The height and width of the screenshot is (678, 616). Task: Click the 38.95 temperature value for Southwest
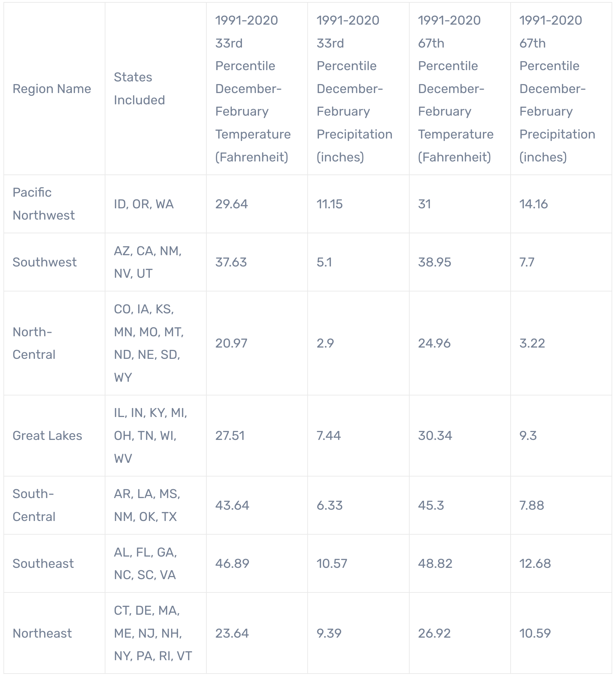pyautogui.click(x=434, y=262)
